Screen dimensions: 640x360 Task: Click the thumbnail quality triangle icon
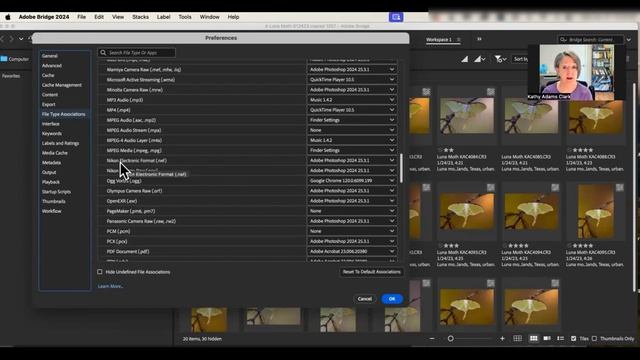(x=464, y=59)
